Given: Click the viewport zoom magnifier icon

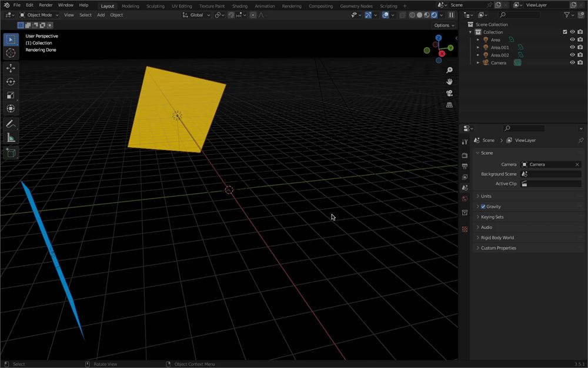Looking at the screenshot, I should [x=449, y=70].
